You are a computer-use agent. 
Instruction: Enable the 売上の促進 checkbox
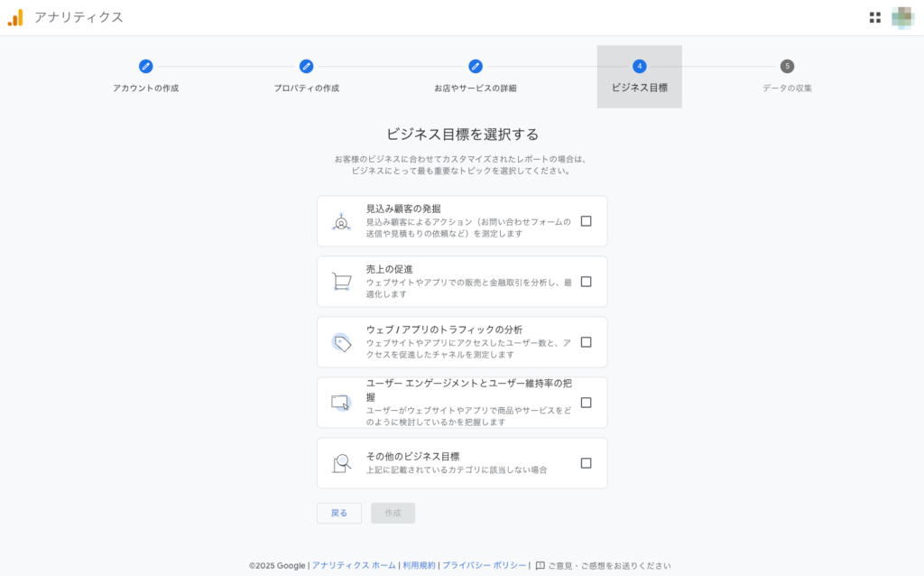click(587, 281)
